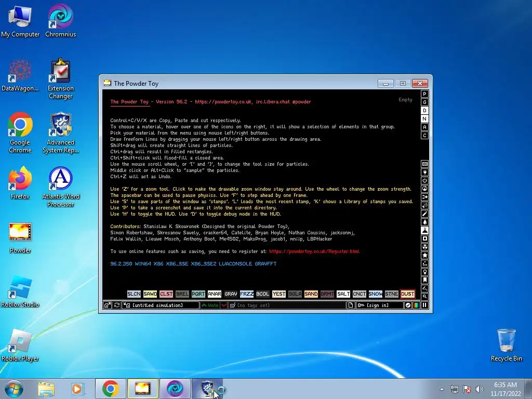Click the [sign in] button
Viewport: 532px width, 399px height.
[380, 305]
